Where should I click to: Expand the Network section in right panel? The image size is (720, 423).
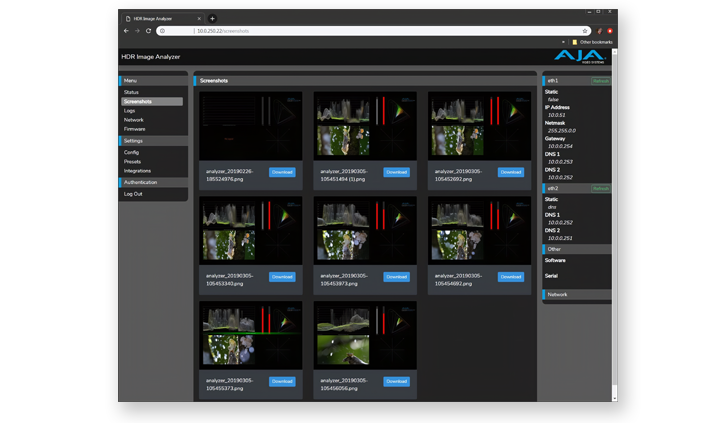(x=576, y=294)
